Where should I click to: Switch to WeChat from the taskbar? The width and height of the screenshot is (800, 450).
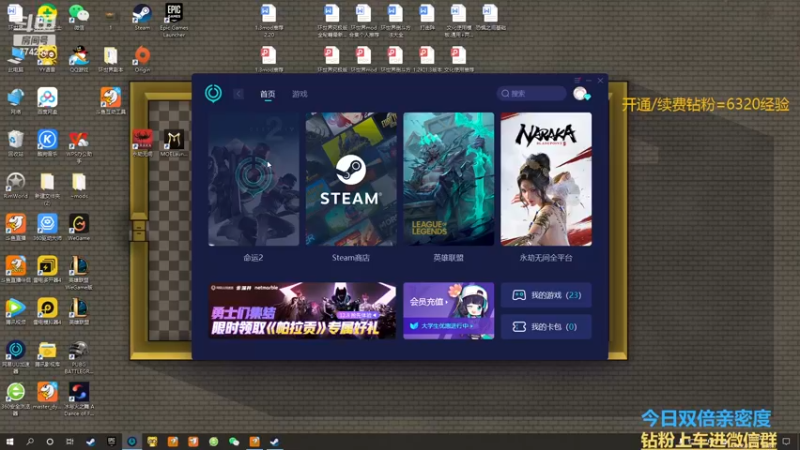[234, 441]
